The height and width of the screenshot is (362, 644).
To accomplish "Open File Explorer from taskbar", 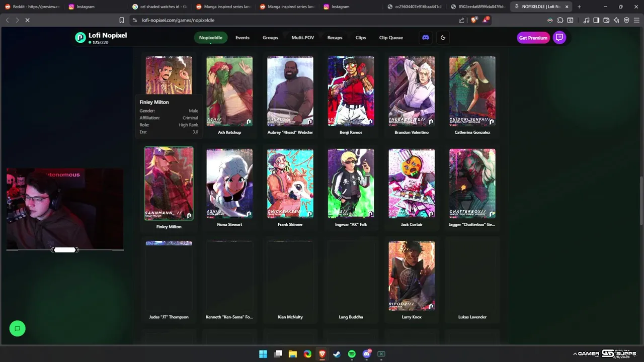I will click(x=293, y=354).
